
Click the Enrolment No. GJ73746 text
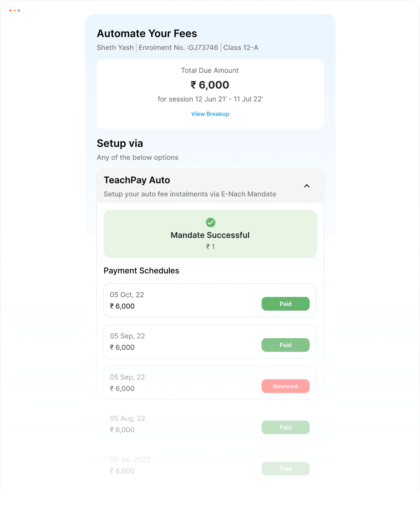[178, 48]
